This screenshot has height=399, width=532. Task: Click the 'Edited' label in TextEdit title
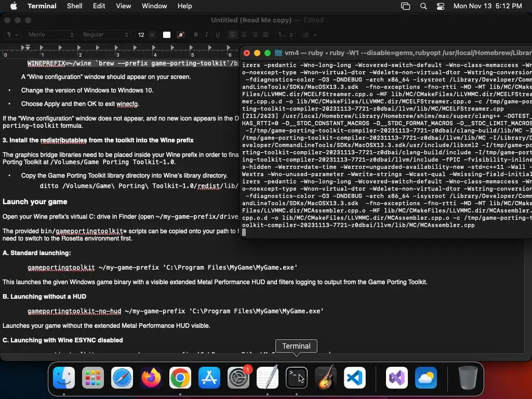coord(313,20)
